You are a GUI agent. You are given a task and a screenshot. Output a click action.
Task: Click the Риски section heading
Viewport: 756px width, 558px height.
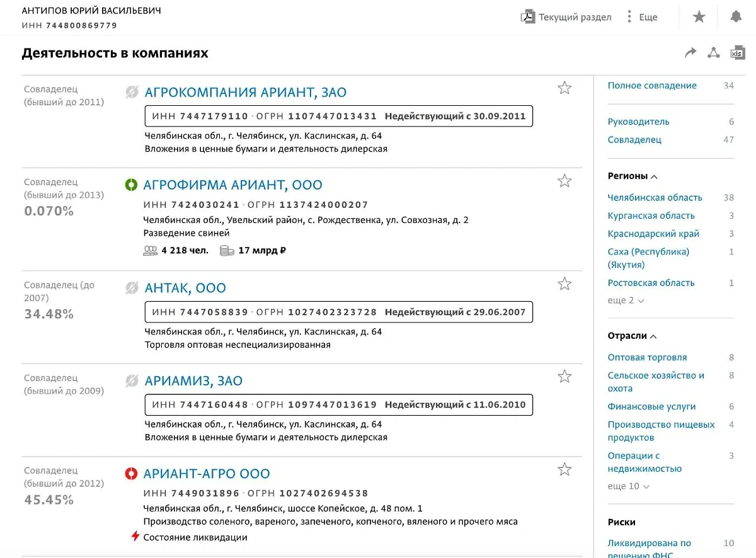click(621, 522)
